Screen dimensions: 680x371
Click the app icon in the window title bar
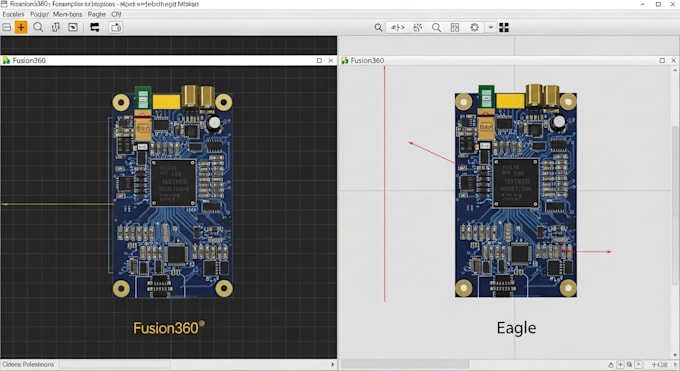pos(4,4)
